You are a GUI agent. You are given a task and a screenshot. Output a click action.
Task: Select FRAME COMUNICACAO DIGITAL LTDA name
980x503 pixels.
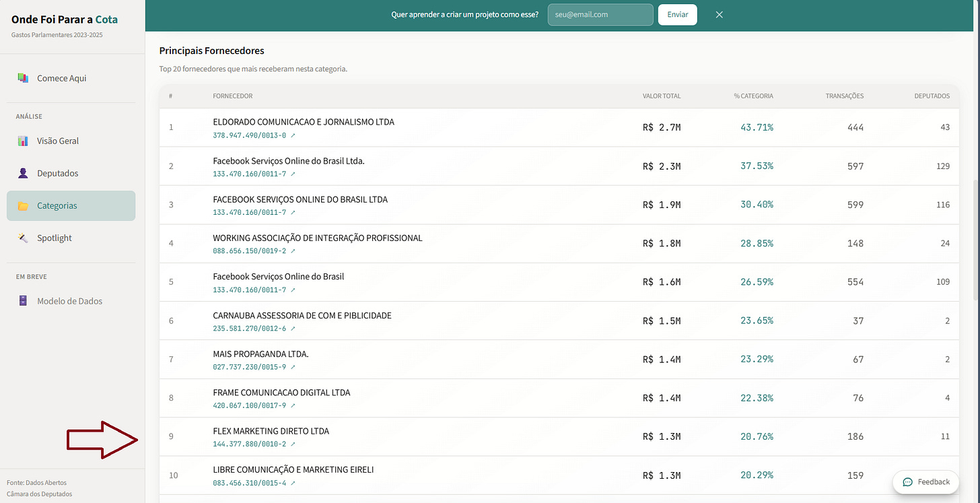coord(281,393)
